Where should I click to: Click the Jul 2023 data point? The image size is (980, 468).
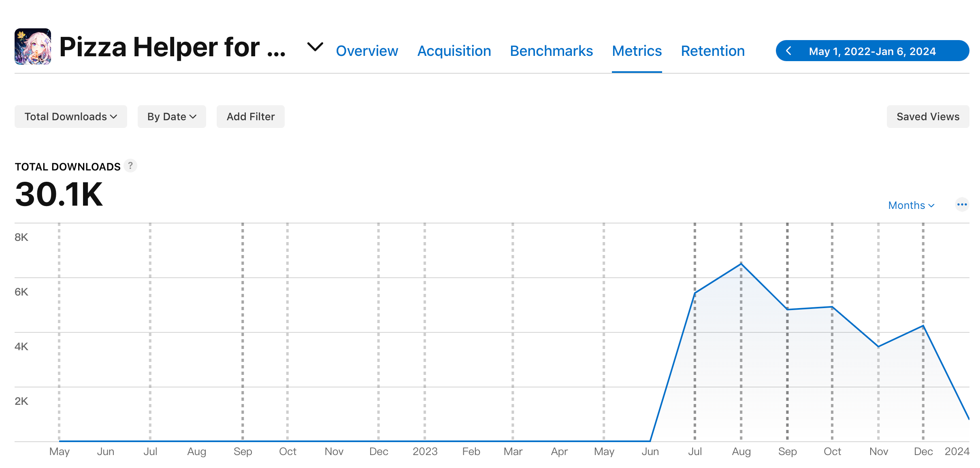click(695, 293)
